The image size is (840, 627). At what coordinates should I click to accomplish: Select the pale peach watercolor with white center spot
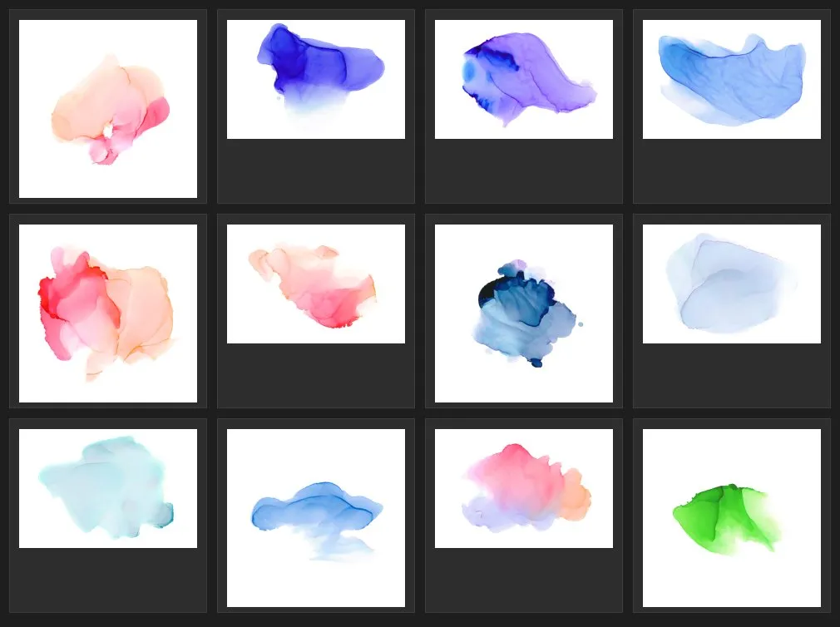coord(108,109)
